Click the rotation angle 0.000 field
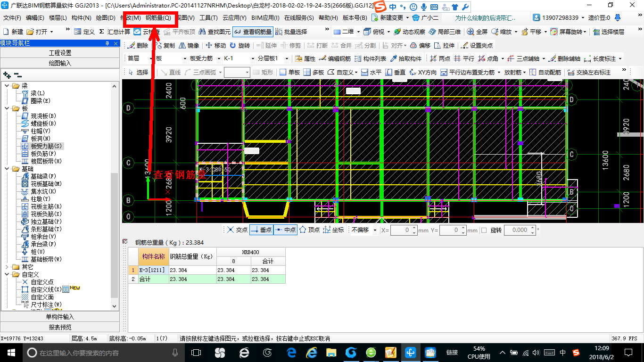This screenshot has width=644, height=362. tap(520, 230)
